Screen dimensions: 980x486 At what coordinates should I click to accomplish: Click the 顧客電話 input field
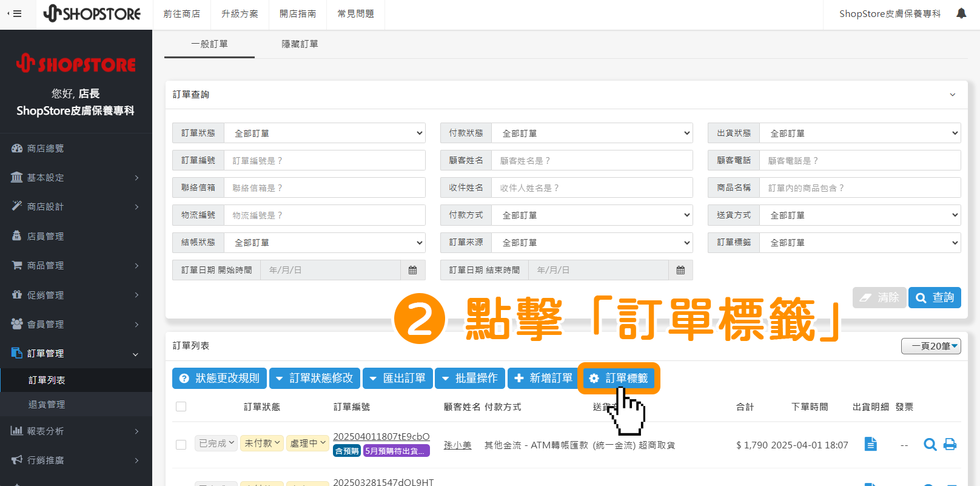click(860, 160)
